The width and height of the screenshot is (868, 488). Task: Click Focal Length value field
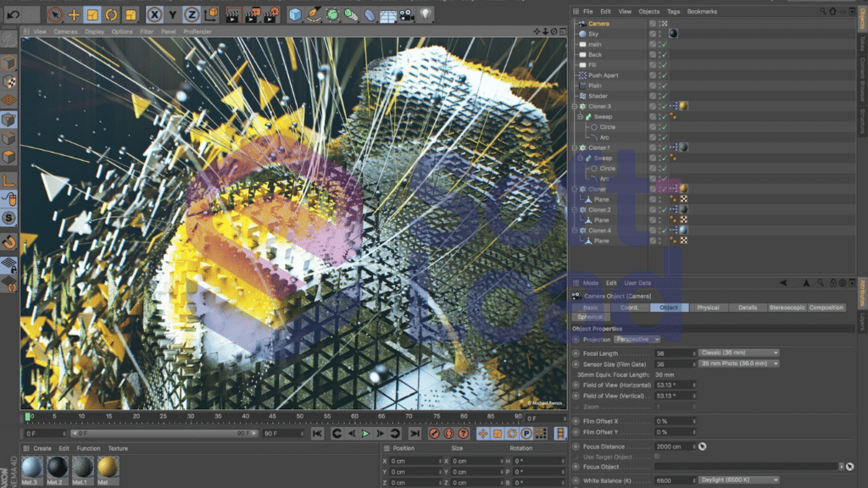[674, 353]
